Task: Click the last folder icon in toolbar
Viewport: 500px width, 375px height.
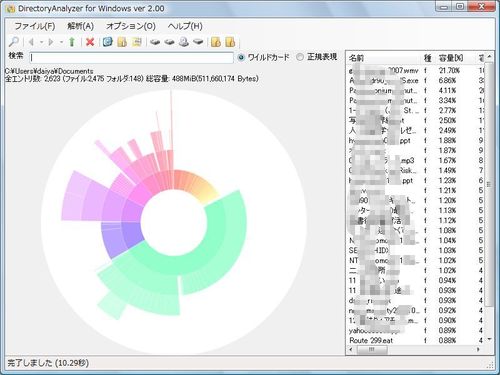Action: pyautogui.click(x=230, y=42)
